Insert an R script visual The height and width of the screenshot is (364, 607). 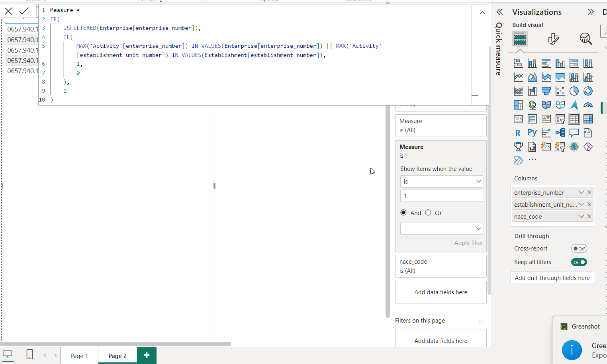point(518,133)
